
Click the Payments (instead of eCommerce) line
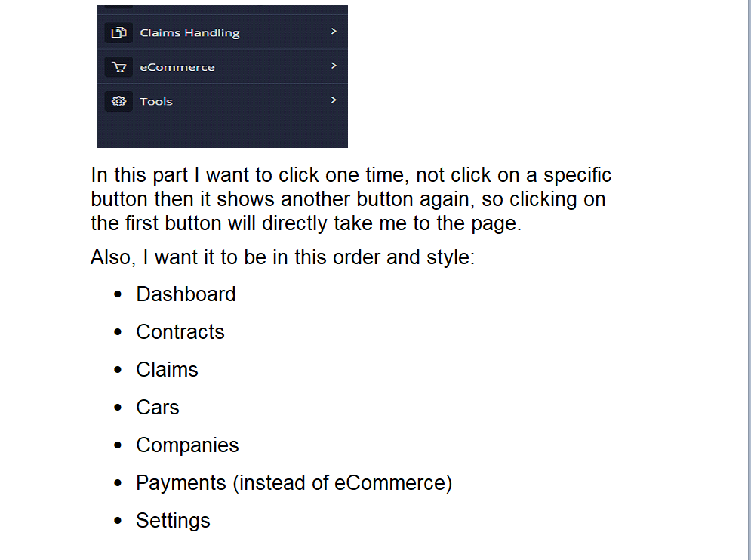(x=294, y=483)
